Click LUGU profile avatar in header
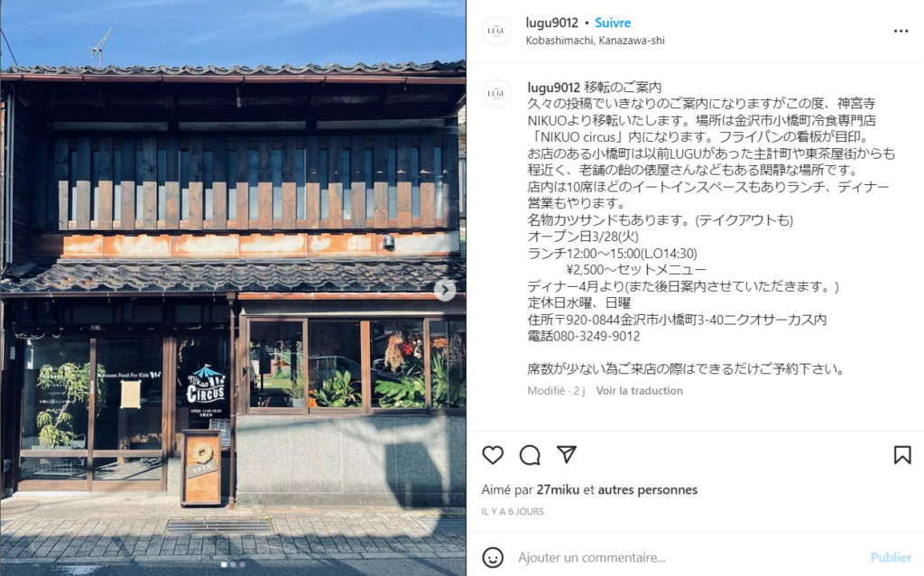 (497, 32)
